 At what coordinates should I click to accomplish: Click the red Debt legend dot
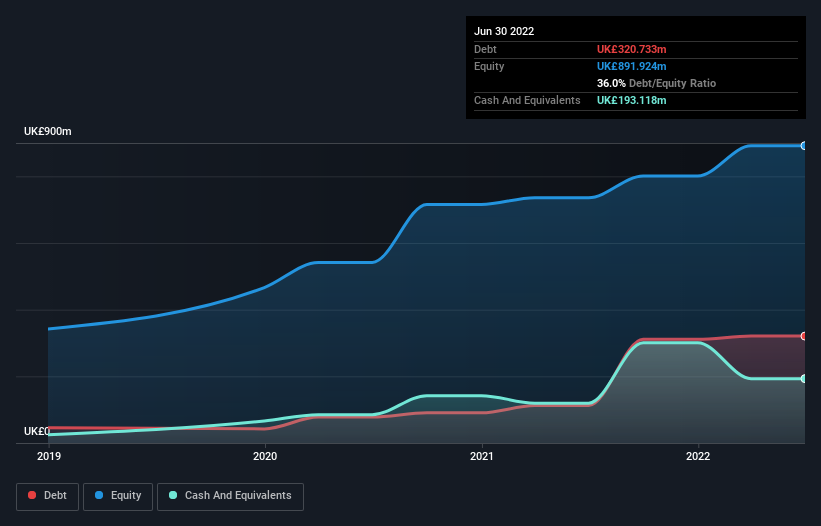click(x=32, y=495)
